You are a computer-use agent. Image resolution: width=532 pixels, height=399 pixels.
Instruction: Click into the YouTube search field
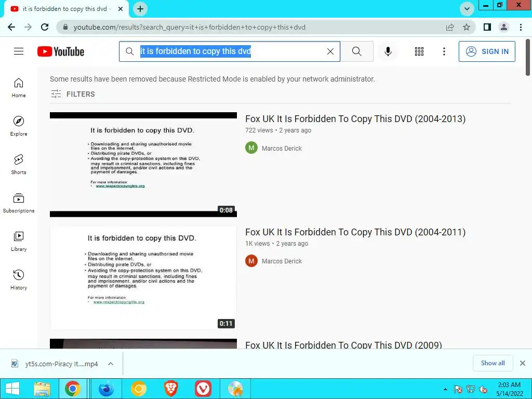[x=231, y=51]
